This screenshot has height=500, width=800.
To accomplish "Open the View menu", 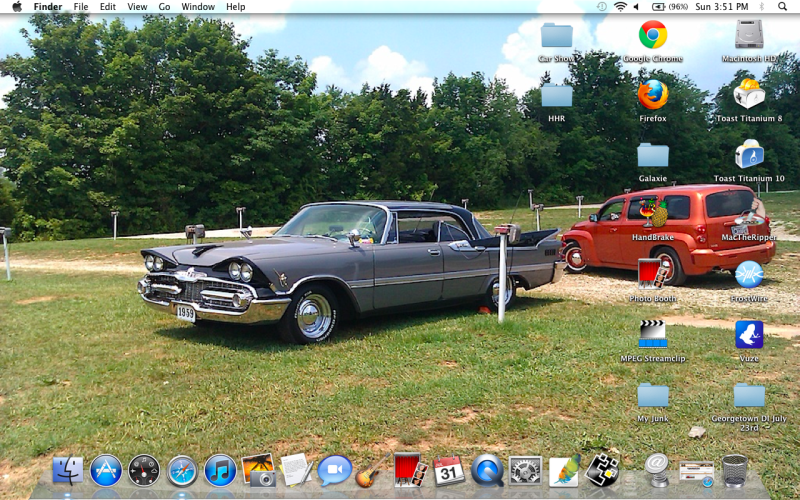I will pos(137,7).
